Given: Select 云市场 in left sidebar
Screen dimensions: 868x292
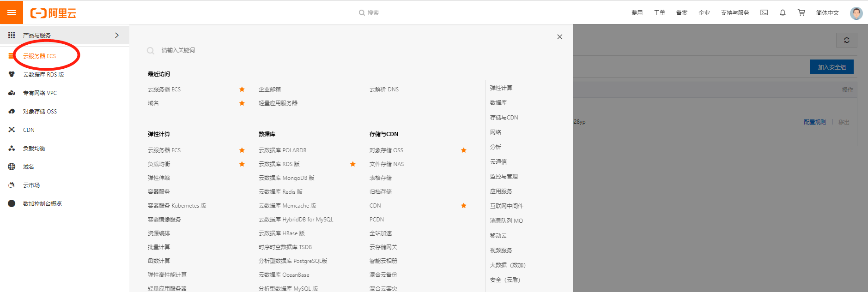Looking at the screenshot, I should pos(65,185).
